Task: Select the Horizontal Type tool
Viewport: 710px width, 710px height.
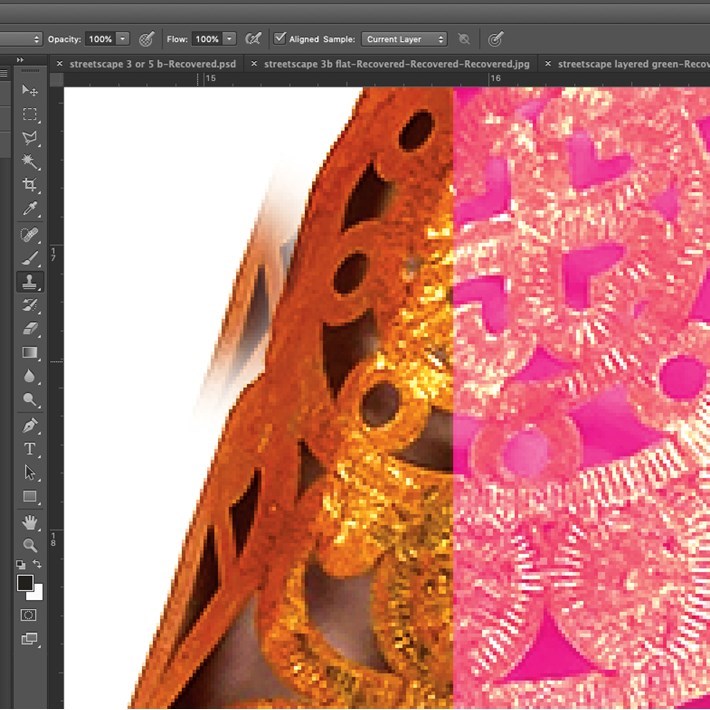Action: point(29,449)
